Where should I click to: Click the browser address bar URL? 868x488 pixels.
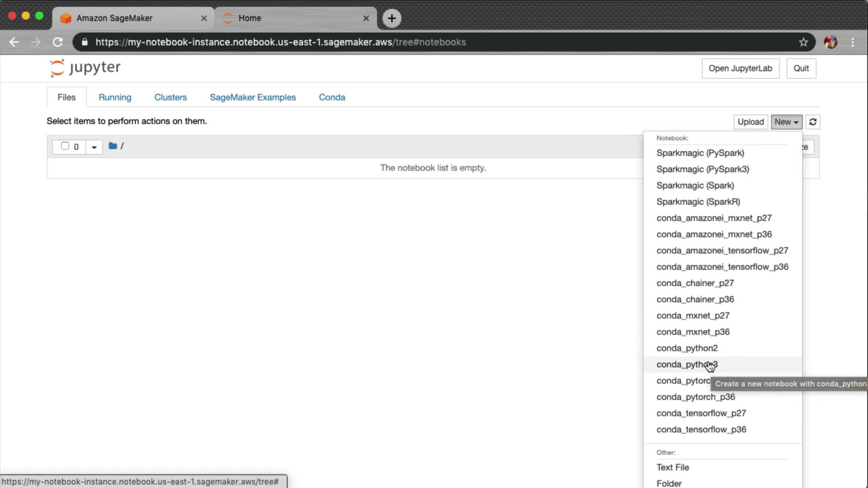click(x=280, y=42)
